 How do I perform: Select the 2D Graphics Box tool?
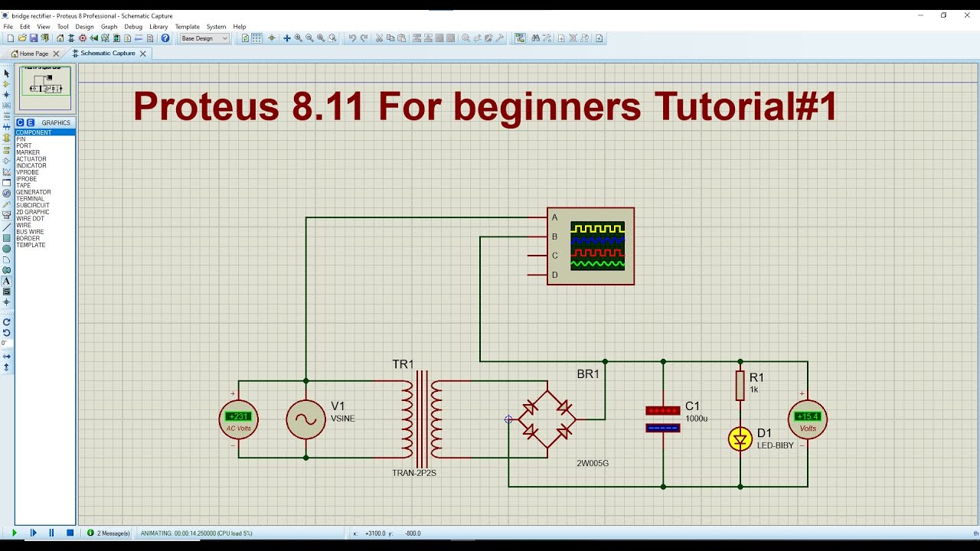(x=7, y=237)
